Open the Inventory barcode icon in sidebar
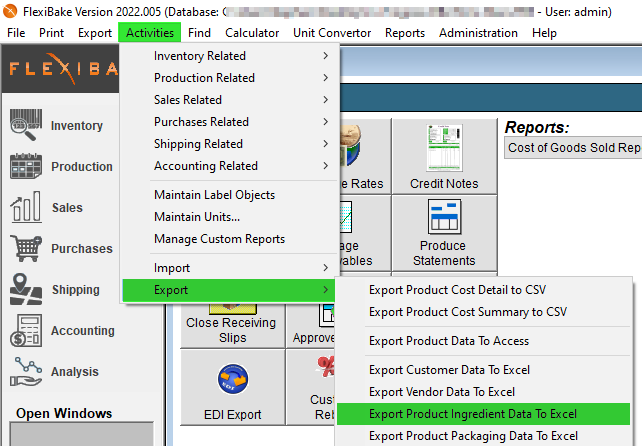Viewport: 642px width, 446px height. tap(26, 125)
